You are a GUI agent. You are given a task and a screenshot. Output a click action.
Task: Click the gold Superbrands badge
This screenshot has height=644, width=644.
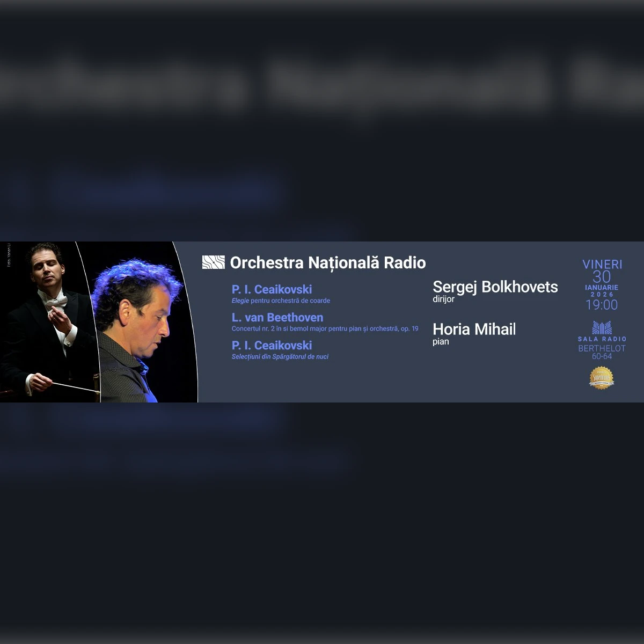tap(602, 378)
